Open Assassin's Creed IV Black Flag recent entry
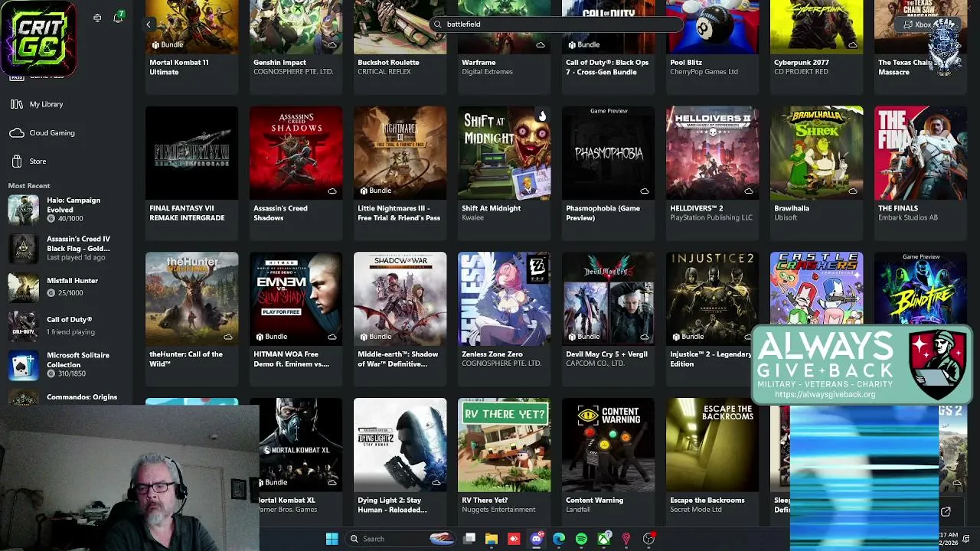The height and width of the screenshot is (551, 980). [67, 248]
